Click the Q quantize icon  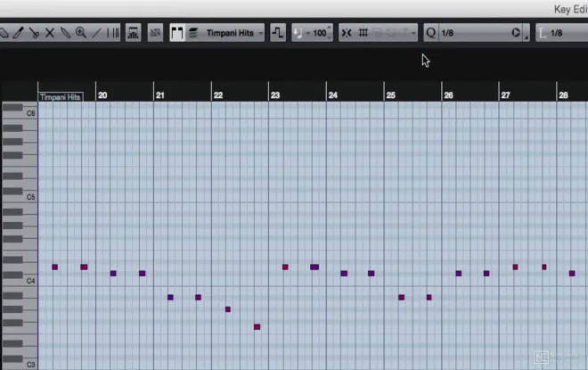pos(431,33)
